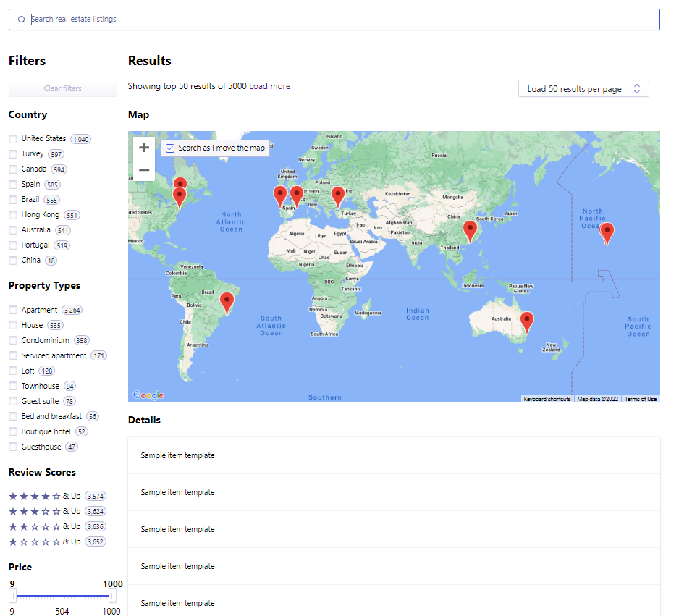The image size is (679, 616).
Task: Click the Clear filters button
Action: pyautogui.click(x=63, y=88)
